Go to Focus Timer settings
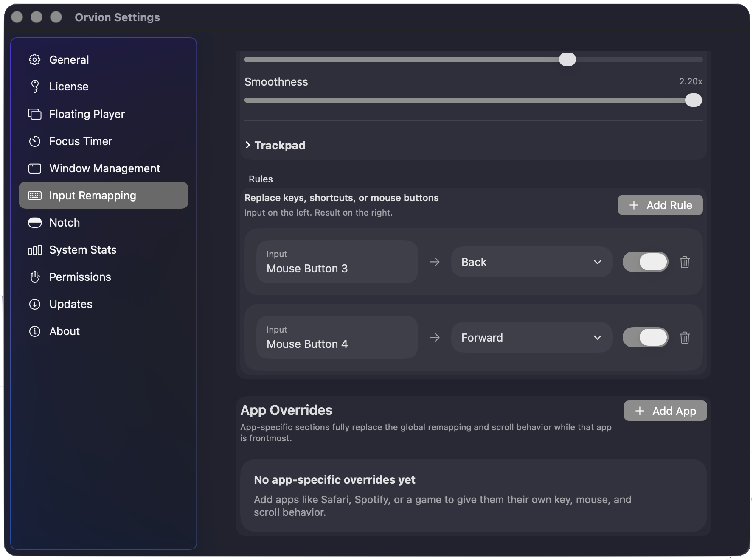This screenshot has height=560, width=753. coord(104,141)
